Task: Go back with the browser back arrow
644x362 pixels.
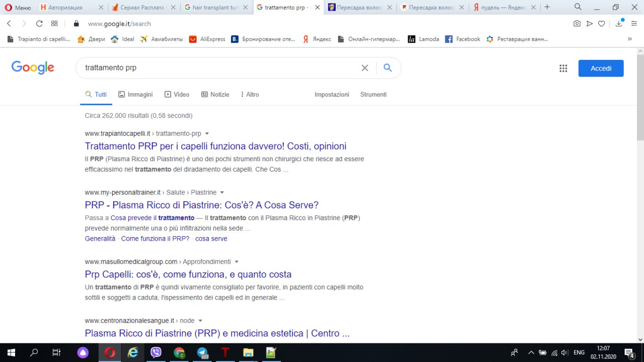Action: (x=9, y=24)
